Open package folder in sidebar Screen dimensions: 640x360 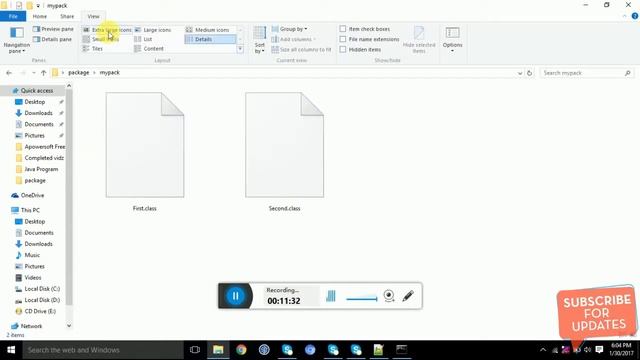click(x=31, y=180)
